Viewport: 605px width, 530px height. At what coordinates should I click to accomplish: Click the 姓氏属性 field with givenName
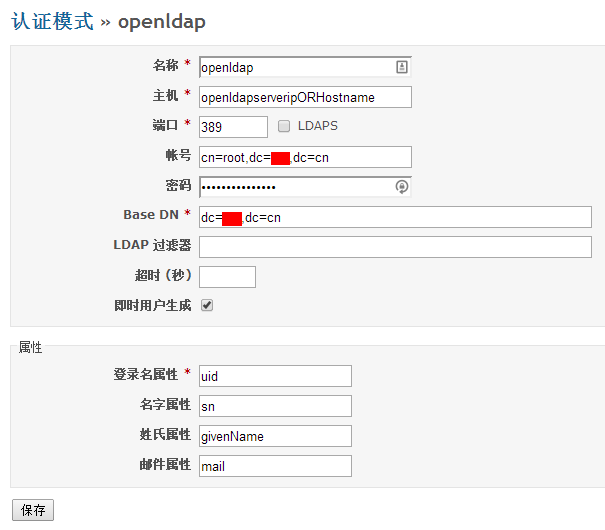275,436
